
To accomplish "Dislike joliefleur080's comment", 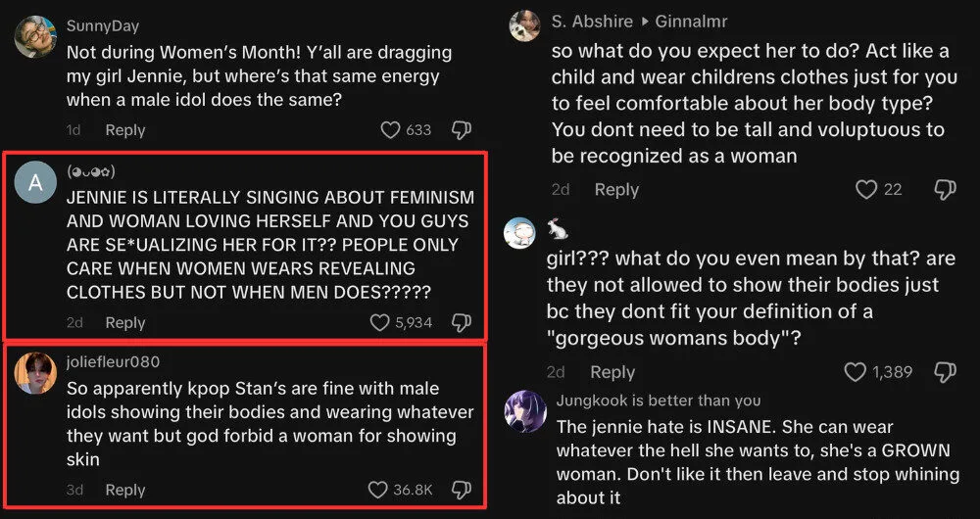I will [x=462, y=490].
